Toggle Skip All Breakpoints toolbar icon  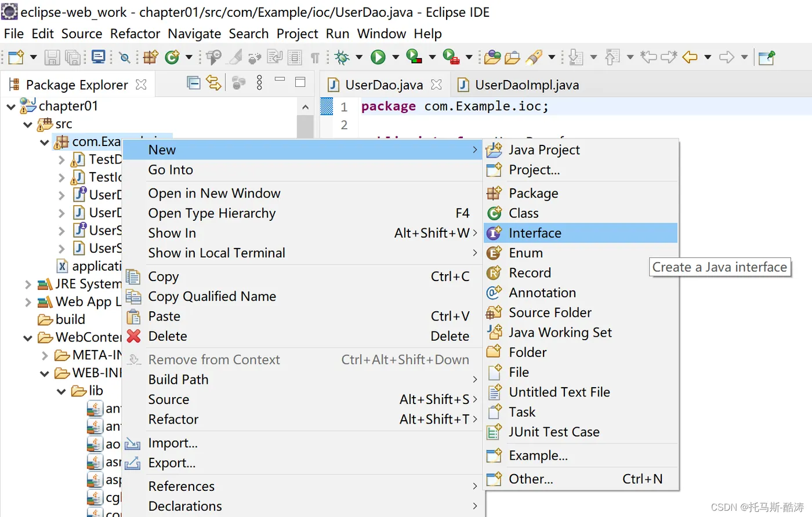[125, 57]
